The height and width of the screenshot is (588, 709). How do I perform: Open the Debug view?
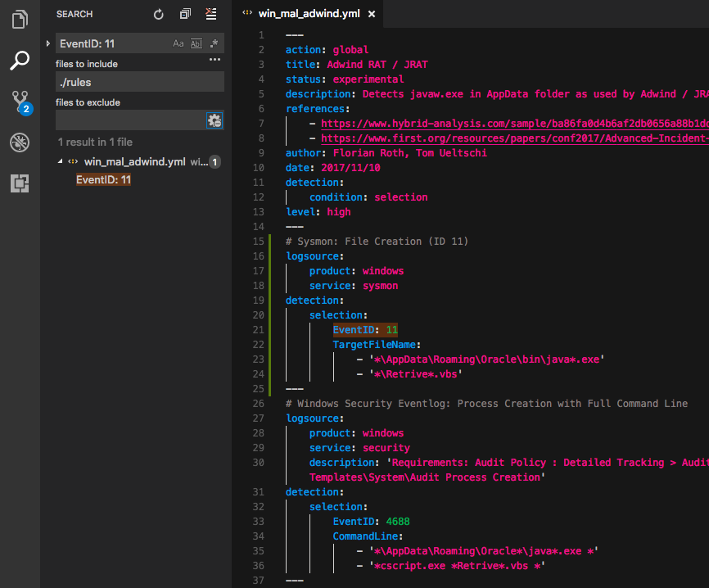20,142
